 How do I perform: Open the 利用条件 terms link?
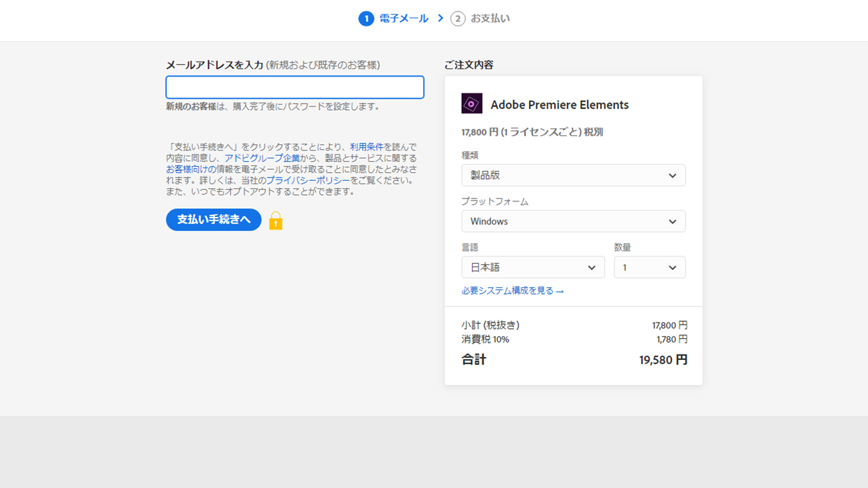pos(367,146)
